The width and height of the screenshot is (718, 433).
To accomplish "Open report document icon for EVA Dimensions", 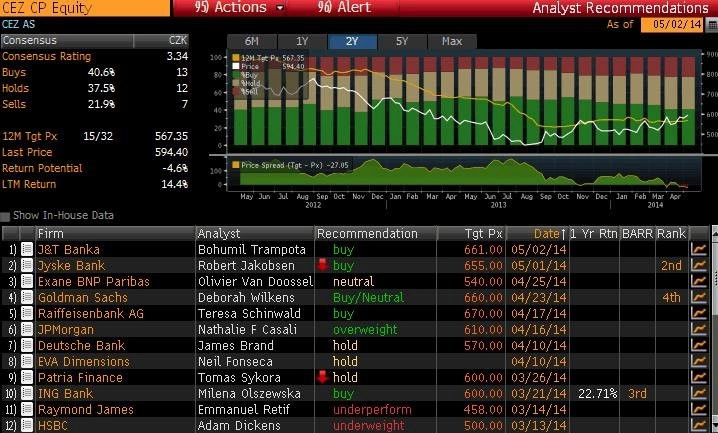I will [27, 362].
